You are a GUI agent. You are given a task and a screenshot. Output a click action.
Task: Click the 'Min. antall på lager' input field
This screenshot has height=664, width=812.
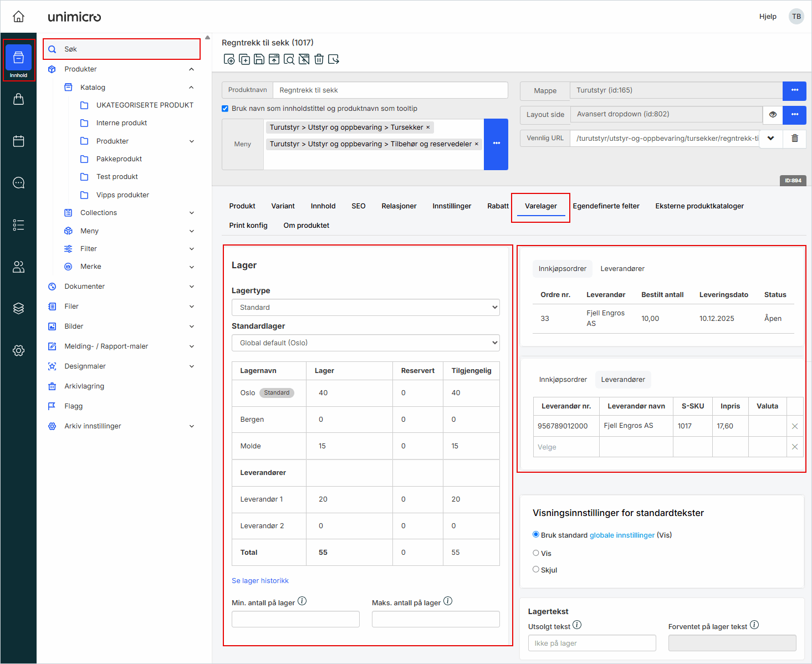tap(295, 619)
